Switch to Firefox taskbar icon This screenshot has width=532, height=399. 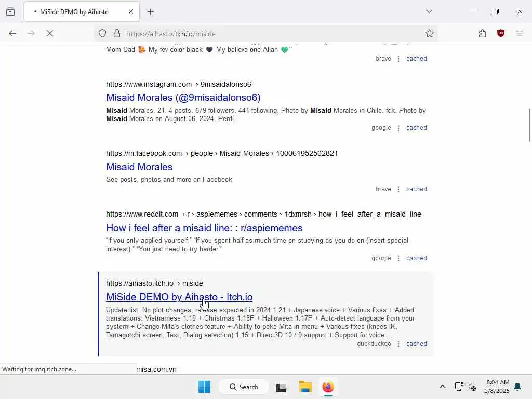tap(328, 387)
